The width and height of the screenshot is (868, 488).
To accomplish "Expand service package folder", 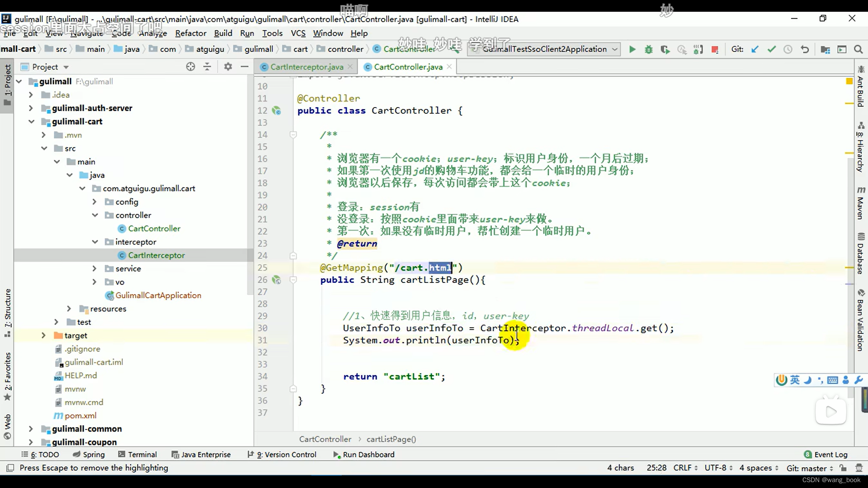I will [x=94, y=269].
